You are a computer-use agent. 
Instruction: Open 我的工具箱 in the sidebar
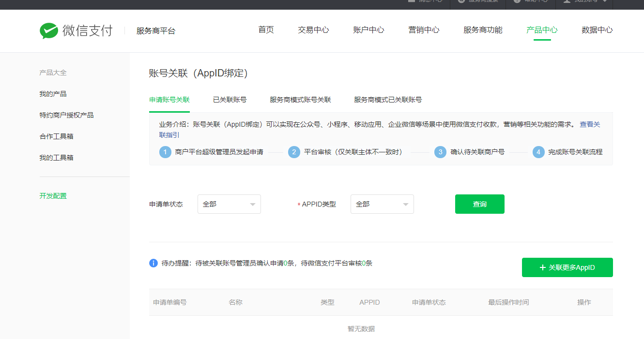pos(56,158)
